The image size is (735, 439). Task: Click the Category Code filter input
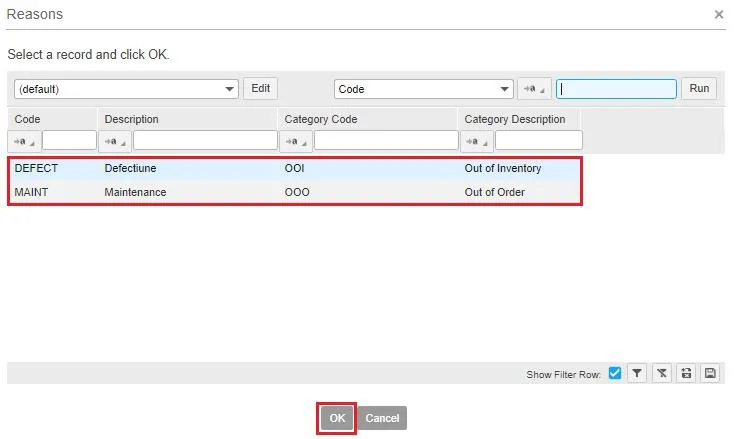[x=386, y=141]
